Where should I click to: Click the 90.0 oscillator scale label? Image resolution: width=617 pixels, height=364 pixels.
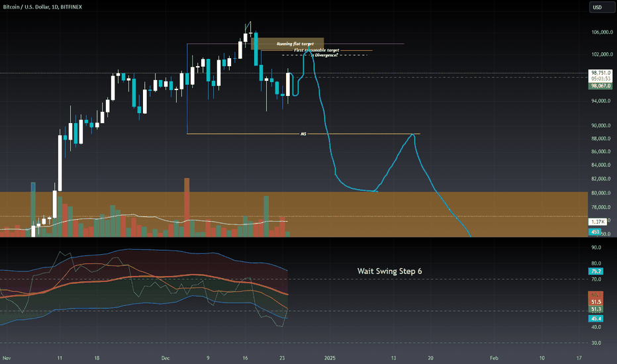click(596, 248)
